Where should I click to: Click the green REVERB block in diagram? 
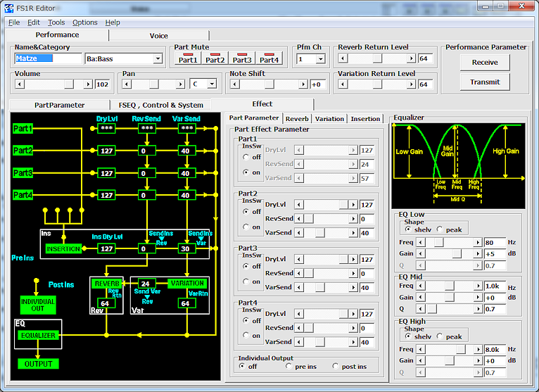(x=107, y=284)
